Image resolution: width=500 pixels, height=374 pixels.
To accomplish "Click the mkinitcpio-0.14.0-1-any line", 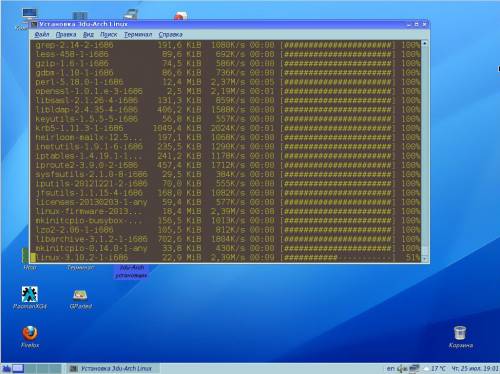I will point(227,248).
